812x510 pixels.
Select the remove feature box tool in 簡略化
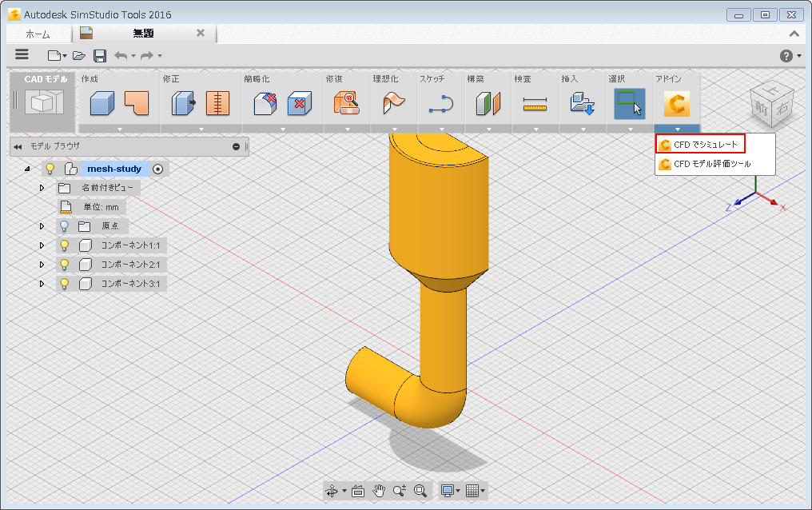(x=300, y=103)
